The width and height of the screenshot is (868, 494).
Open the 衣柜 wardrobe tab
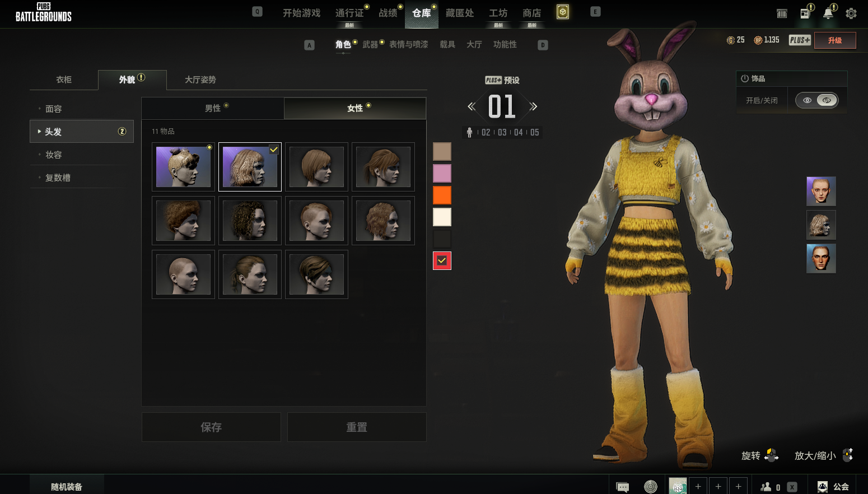pos(64,80)
